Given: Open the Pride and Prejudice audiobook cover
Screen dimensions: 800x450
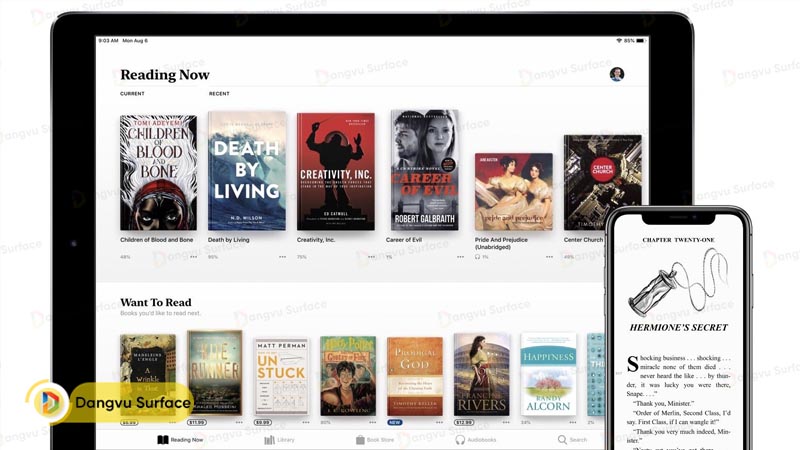Looking at the screenshot, I should [x=513, y=192].
